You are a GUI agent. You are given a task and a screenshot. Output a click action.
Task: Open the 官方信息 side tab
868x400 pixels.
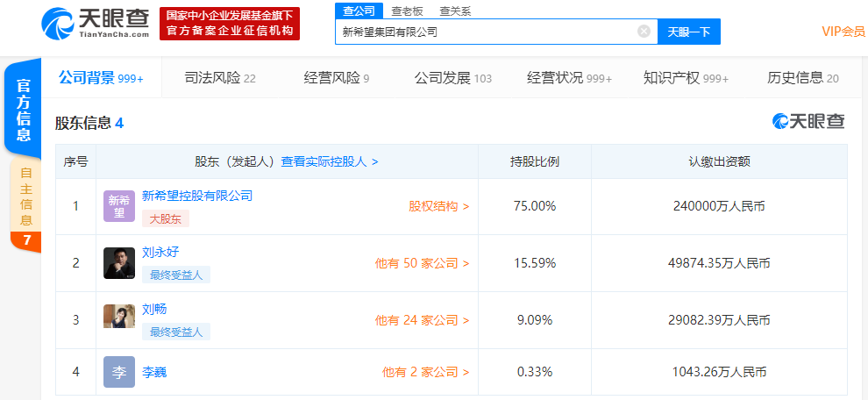23,110
